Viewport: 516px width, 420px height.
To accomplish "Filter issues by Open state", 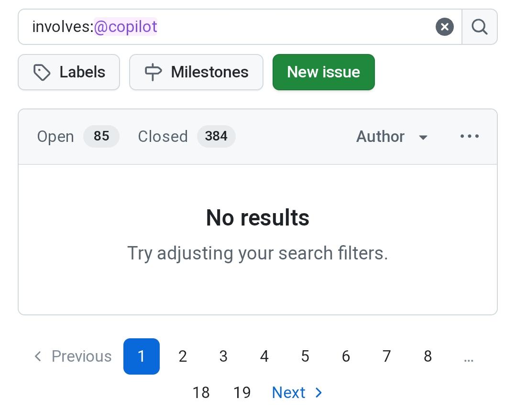I will pyautogui.click(x=55, y=136).
